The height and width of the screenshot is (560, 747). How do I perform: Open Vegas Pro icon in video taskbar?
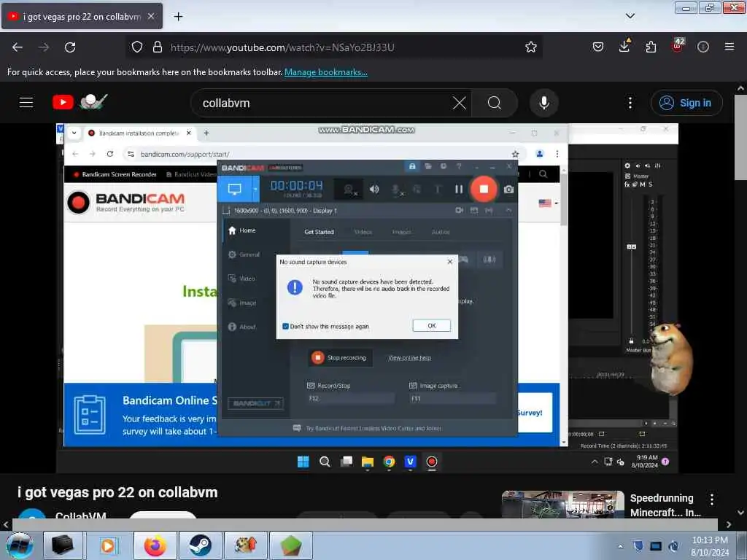click(410, 462)
